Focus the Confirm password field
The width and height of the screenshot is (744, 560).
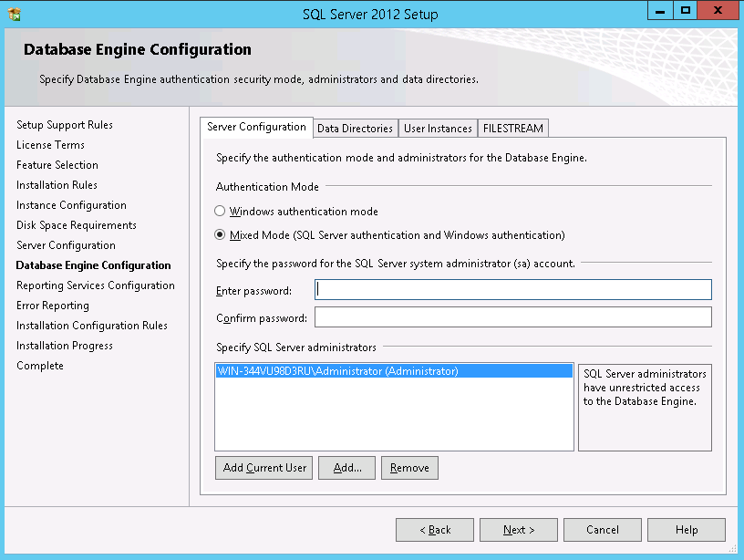pos(513,317)
